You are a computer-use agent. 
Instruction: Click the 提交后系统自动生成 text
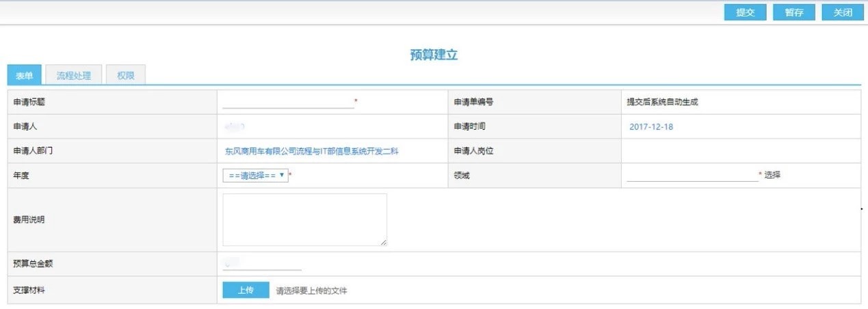(662, 103)
